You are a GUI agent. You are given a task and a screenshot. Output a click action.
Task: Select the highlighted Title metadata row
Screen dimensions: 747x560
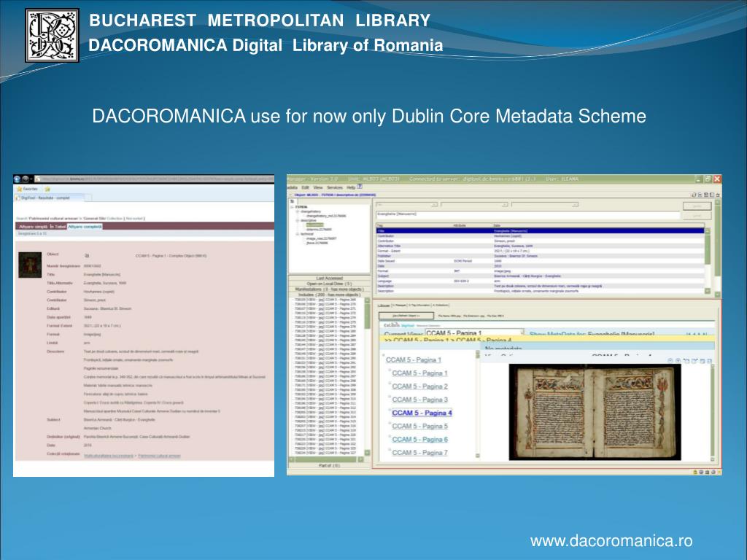pyautogui.click(x=541, y=231)
